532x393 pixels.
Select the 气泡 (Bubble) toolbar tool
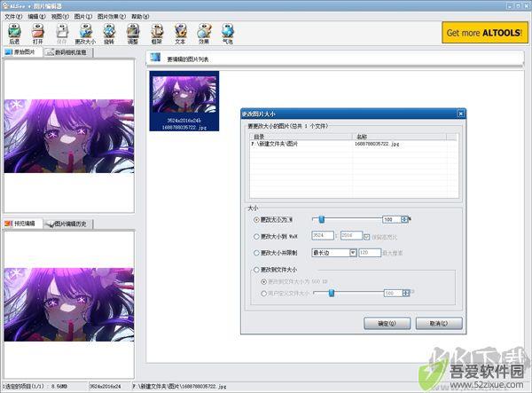pos(228,34)
